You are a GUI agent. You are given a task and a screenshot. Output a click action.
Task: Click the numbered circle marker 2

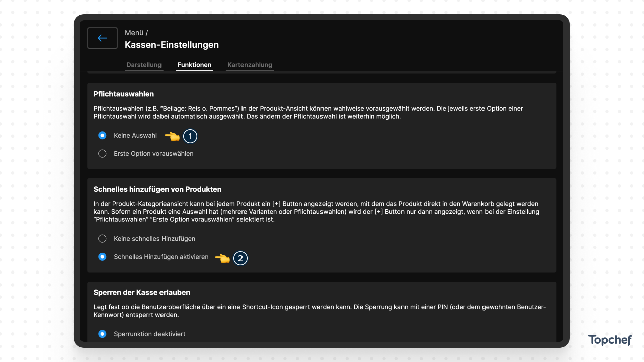240,258
